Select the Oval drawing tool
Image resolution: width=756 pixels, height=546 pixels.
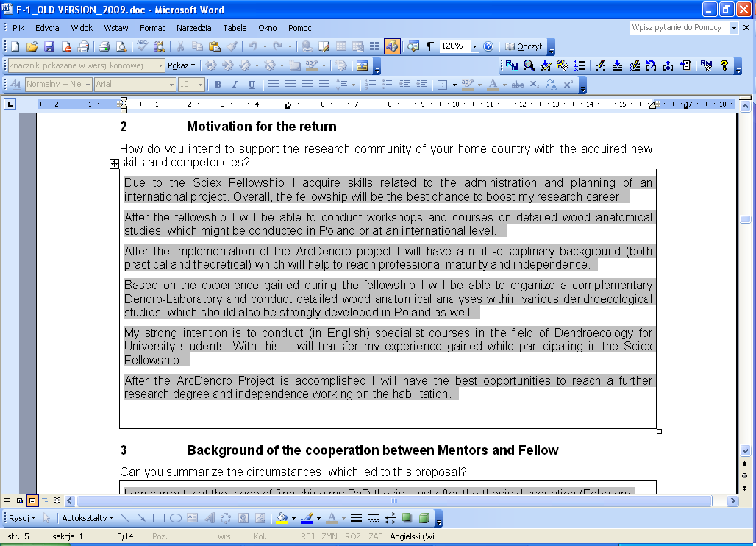click(x=176, y=518)
